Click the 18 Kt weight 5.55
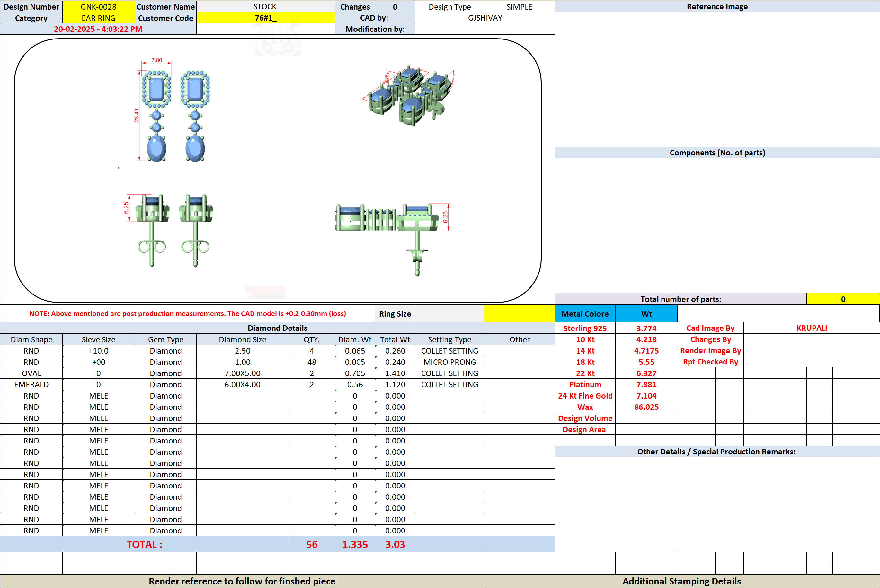The image size is (880, 588). (x=646, y=362)
